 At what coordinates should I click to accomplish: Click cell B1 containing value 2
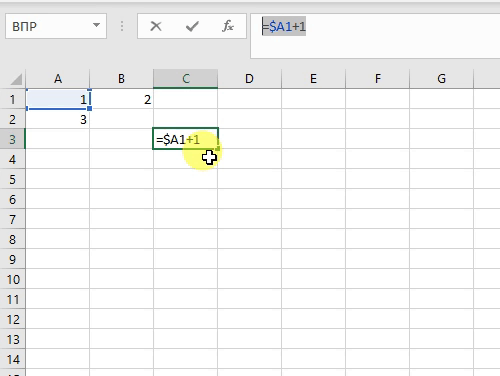click(x=121, y=99)
